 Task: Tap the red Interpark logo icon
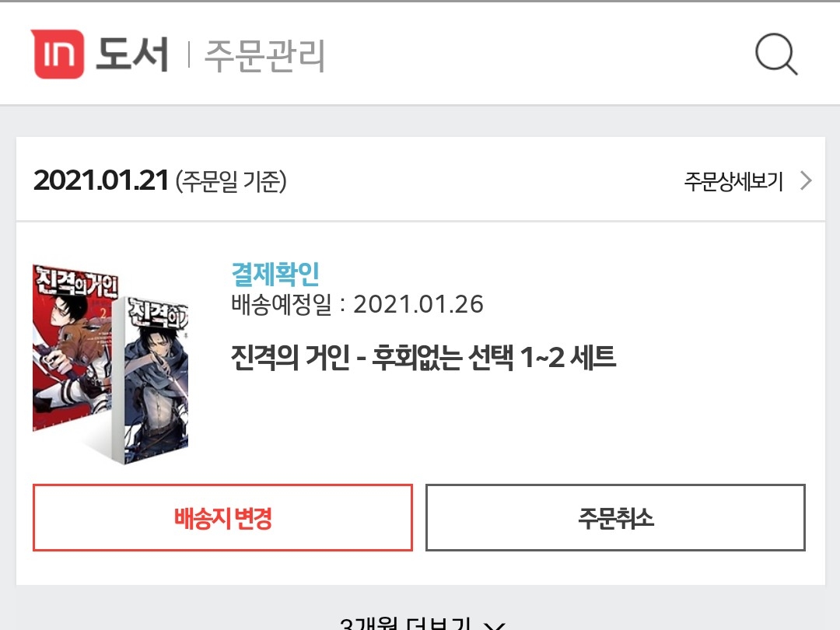(x=58, y=54)
